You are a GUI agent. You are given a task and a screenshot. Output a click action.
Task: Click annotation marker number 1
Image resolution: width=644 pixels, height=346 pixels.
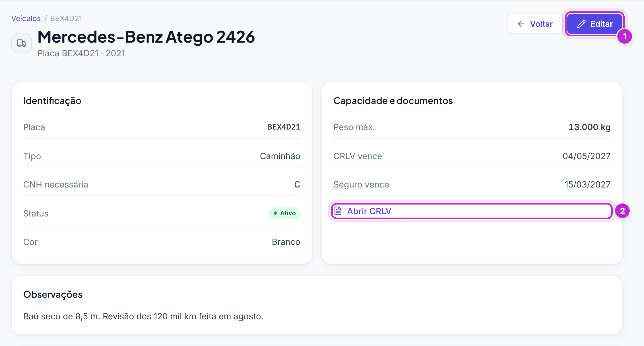pos(625,36)
